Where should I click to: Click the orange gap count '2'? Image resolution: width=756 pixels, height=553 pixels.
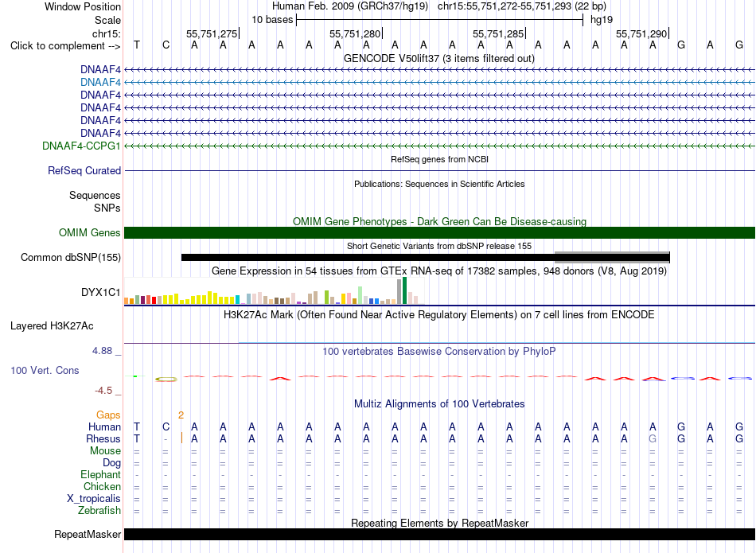pyautogui.click(x=181, y=415)
